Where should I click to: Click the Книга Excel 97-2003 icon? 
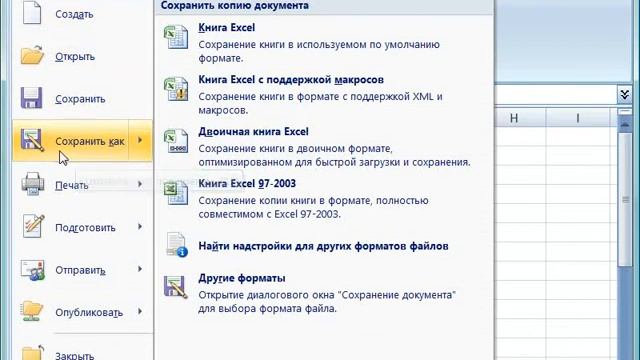(x=176, y=193)
